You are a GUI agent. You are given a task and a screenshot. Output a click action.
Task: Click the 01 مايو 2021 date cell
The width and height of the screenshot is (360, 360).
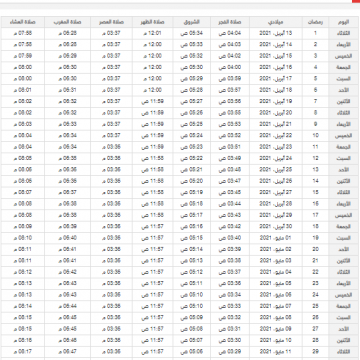276,238
